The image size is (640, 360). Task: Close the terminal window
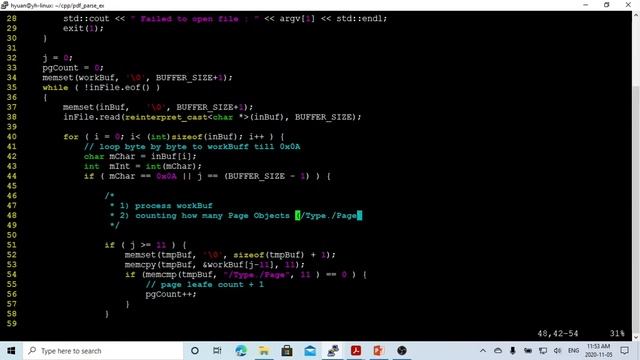[x=628, y=5]
